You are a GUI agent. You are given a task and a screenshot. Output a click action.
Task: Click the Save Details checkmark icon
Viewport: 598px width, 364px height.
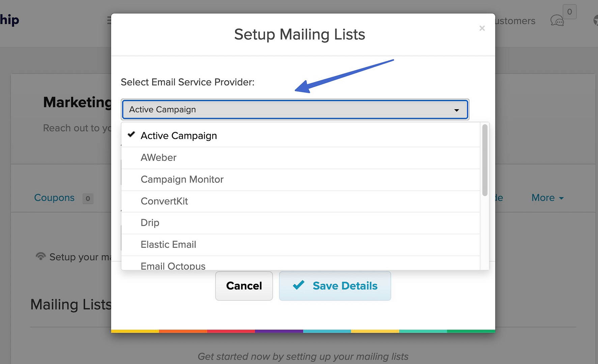tap(298, 285)
